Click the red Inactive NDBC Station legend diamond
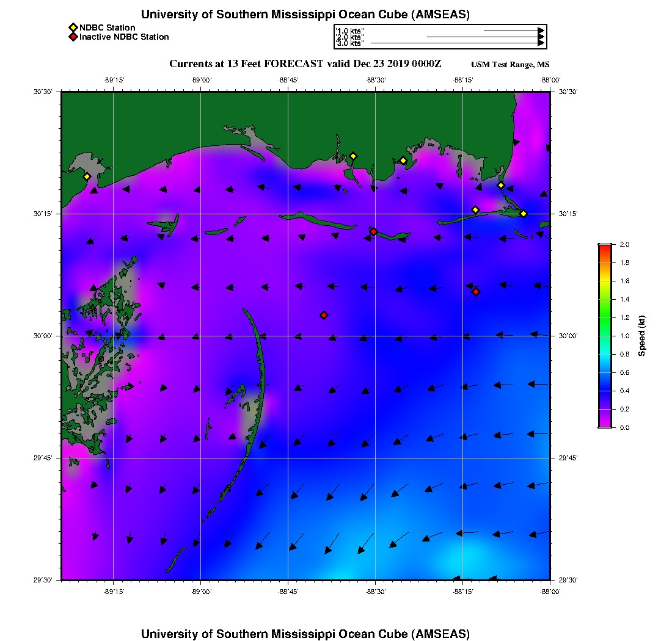Image resolution: width=672 pixels, height=641 pixels. (x=73, y=37)
